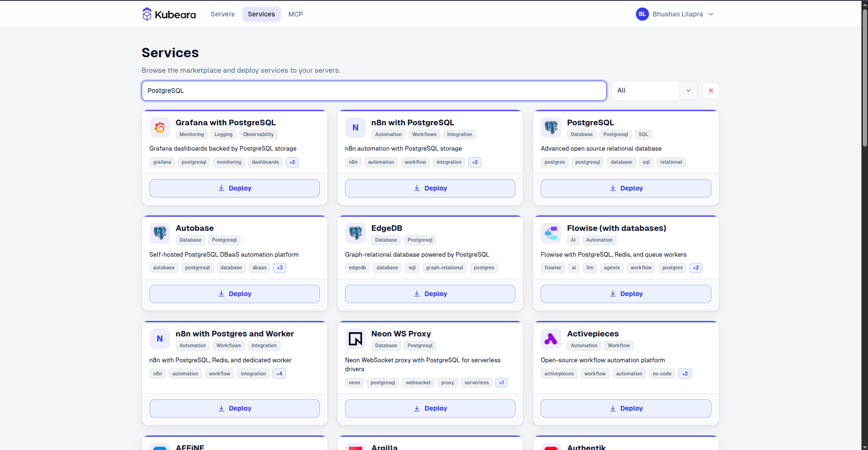
Task: Show +1 more tag on Neon WS Proxy
Action: (502, 383)
